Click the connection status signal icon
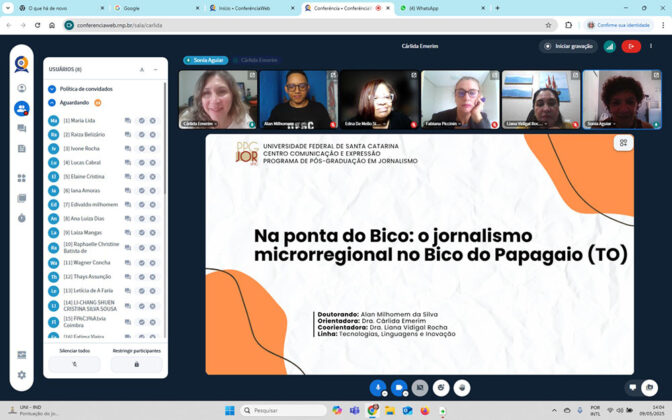The image size is (672, 420). pos(609,46)
